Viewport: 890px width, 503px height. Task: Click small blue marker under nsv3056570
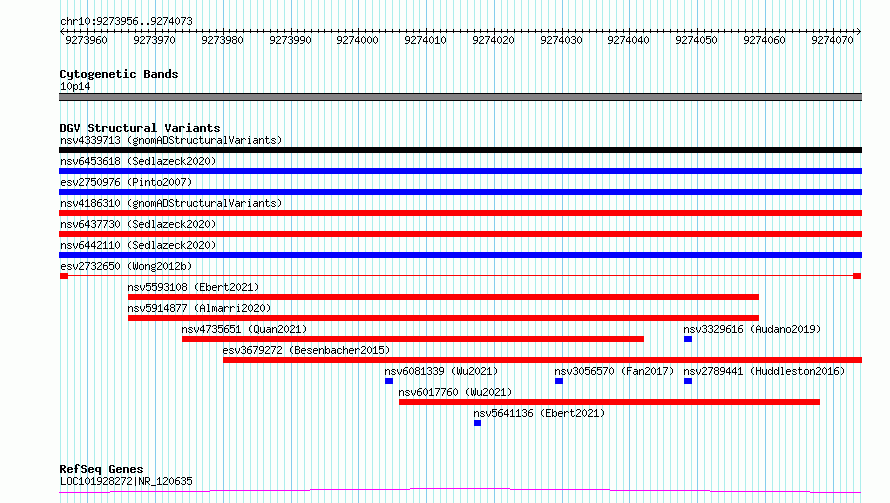(x=559, y=382)
